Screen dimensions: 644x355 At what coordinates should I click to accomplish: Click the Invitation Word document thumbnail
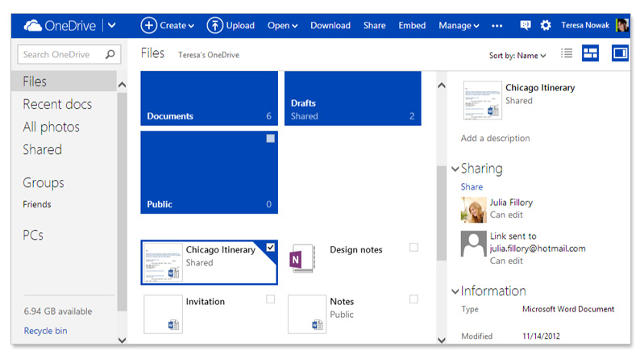[x=163, y=314]
